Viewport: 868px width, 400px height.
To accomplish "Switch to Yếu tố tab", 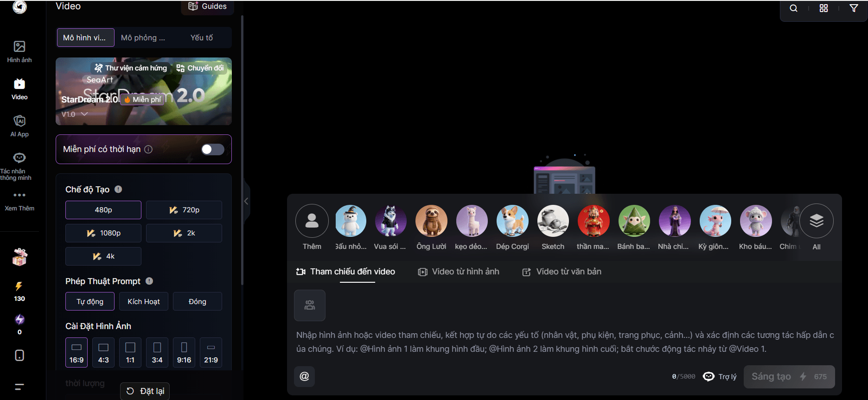I will click(202, 38).
